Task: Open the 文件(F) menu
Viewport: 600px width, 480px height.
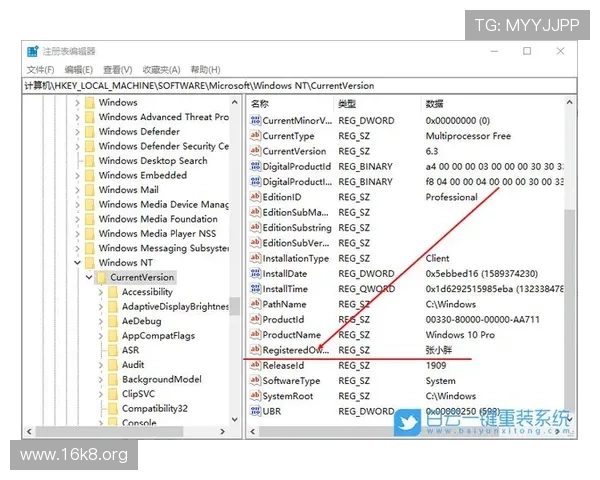Action: tap(40, 69)
